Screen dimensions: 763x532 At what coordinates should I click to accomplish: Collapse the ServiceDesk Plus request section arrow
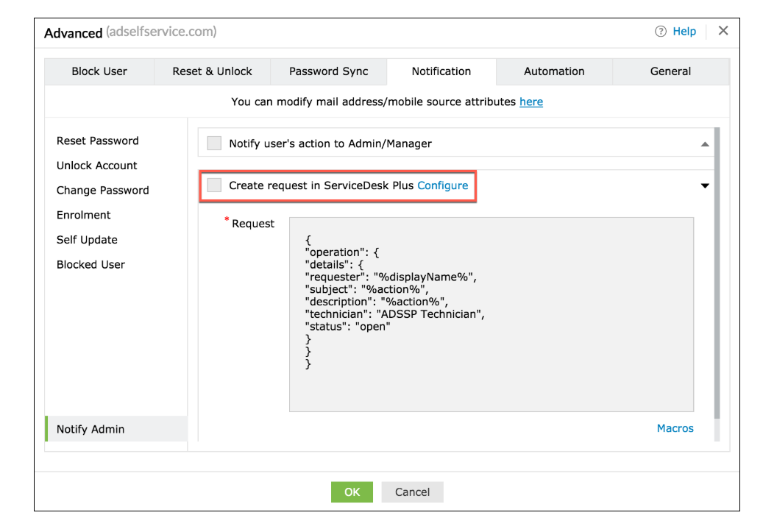pyautogui.click(x=705, y=186)
